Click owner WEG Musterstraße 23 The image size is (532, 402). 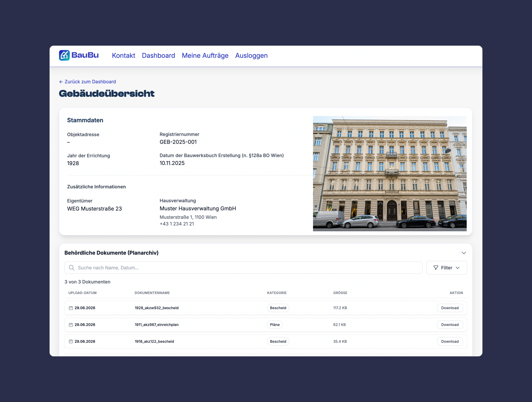coord(94,209)
